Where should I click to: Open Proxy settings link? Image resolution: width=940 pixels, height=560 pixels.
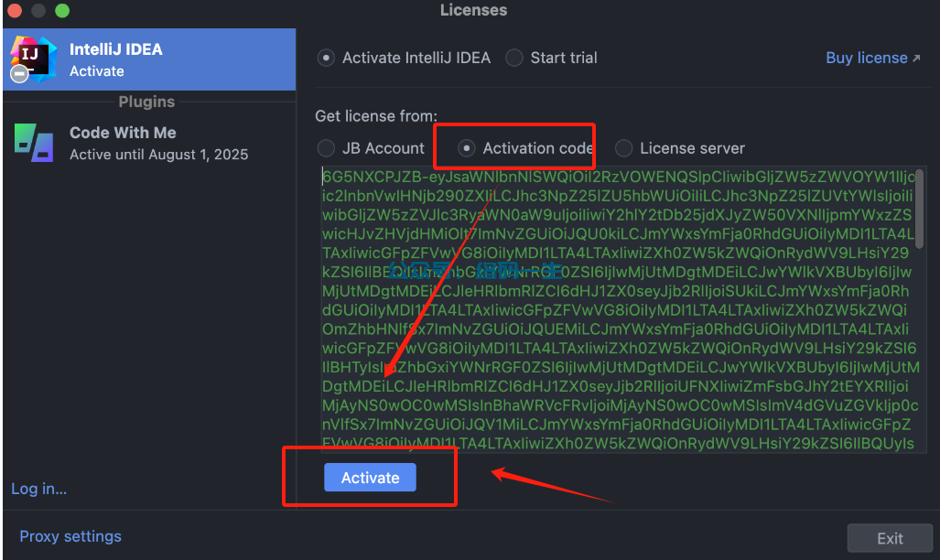(70, 536)
